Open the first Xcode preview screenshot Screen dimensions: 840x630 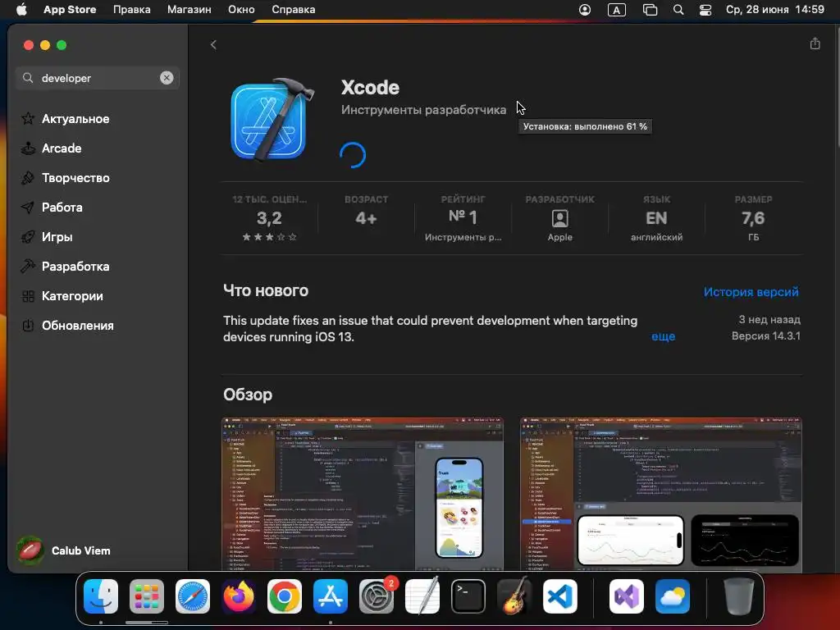click(363, 494)
